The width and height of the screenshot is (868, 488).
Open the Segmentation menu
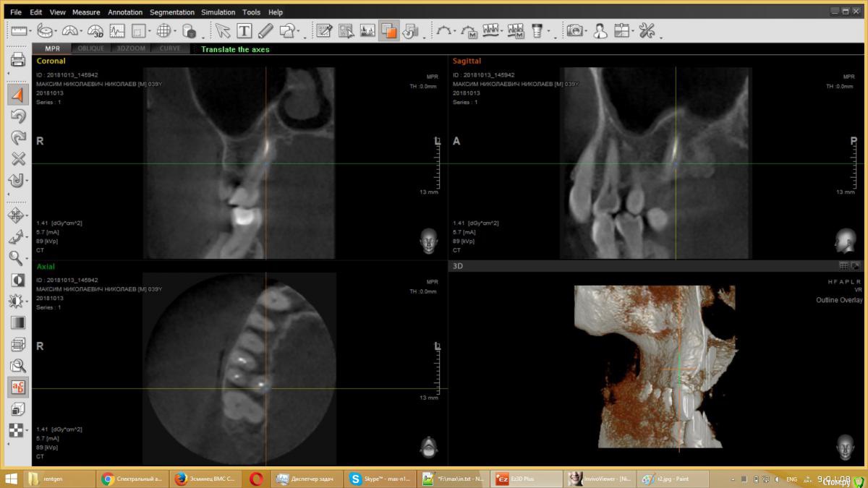click(x=172, y=12)
